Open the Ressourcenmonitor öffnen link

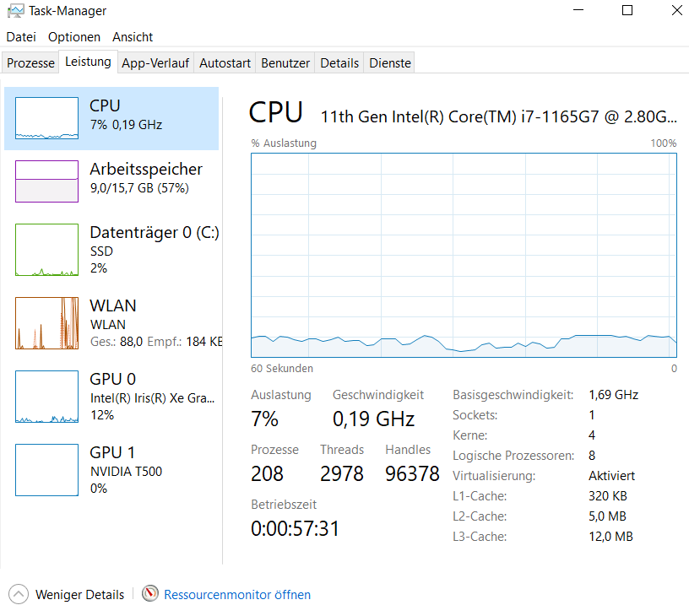click(x=237, y=595)
